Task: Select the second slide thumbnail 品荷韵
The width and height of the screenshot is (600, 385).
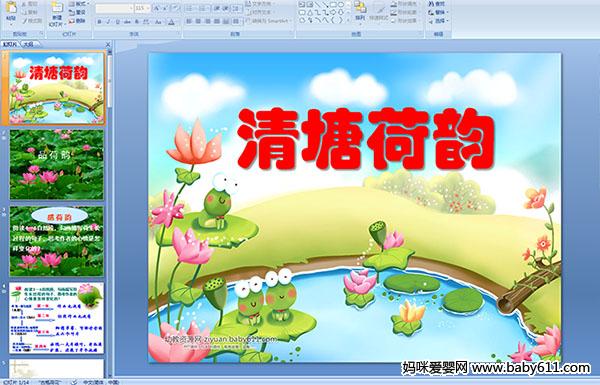Action: coord(57,165)
